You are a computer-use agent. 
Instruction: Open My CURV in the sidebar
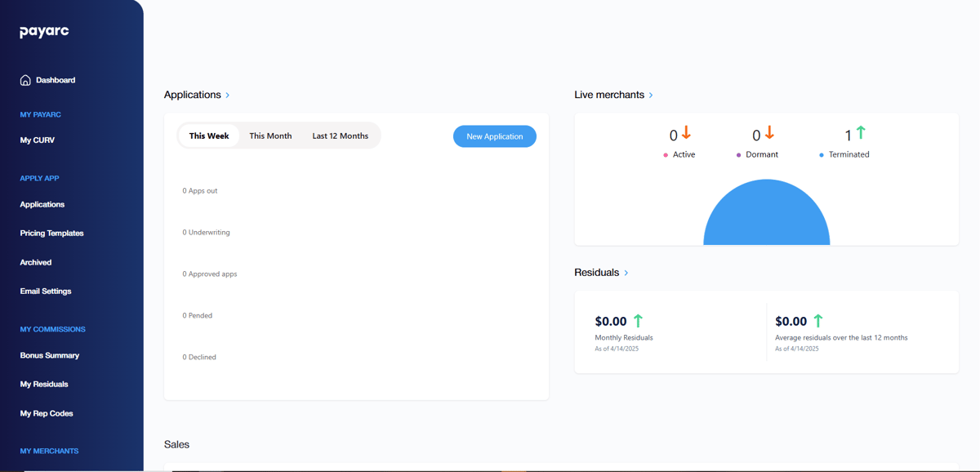(x=38, y=140)
